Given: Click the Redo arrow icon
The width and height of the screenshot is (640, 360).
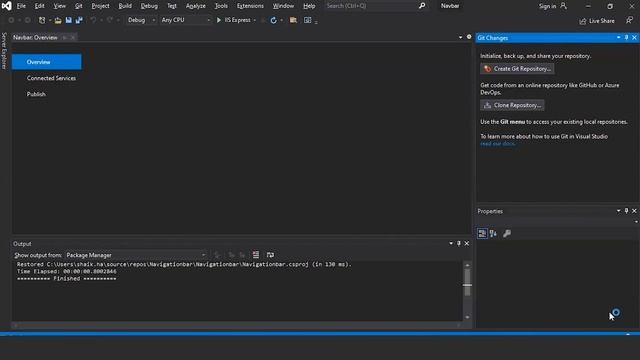Looking at the screenshot, I should coord(109,20).
